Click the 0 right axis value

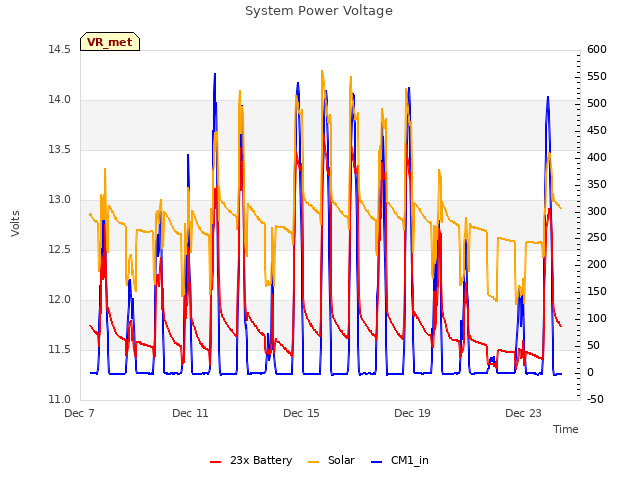591,373
